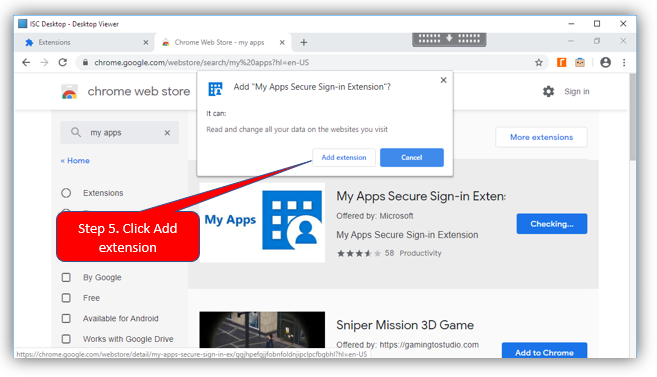Click the More extensions button
The image size is (657, 377).
click(x=541, y=137)
